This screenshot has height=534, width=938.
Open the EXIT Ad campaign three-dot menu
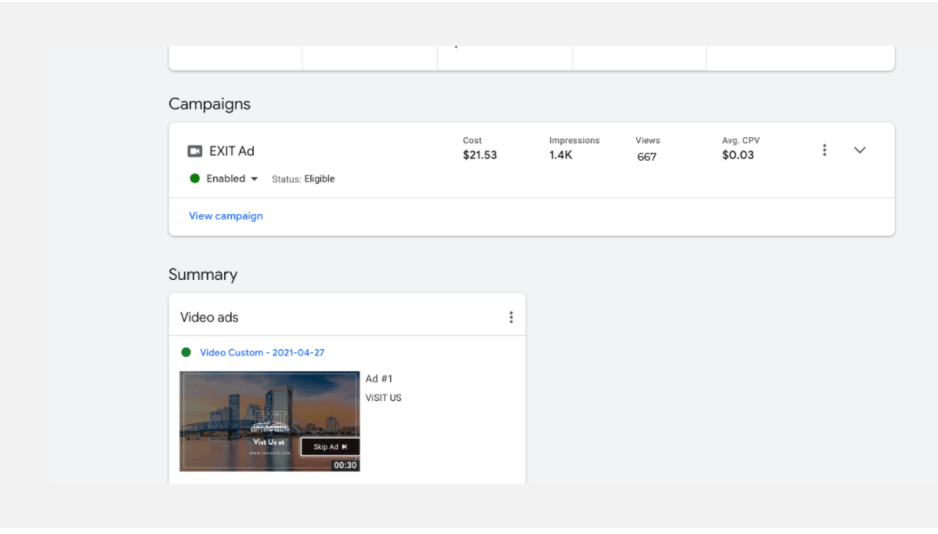point(824,150)
